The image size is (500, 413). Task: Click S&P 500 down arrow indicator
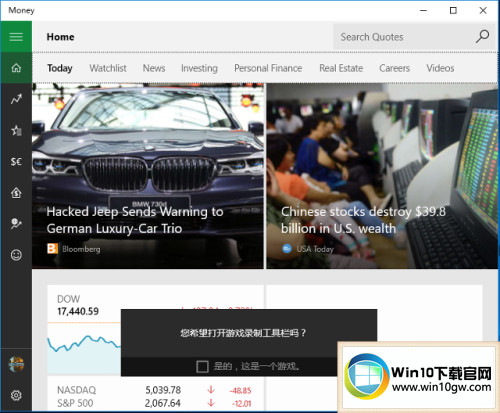click(x=211, y=403)
